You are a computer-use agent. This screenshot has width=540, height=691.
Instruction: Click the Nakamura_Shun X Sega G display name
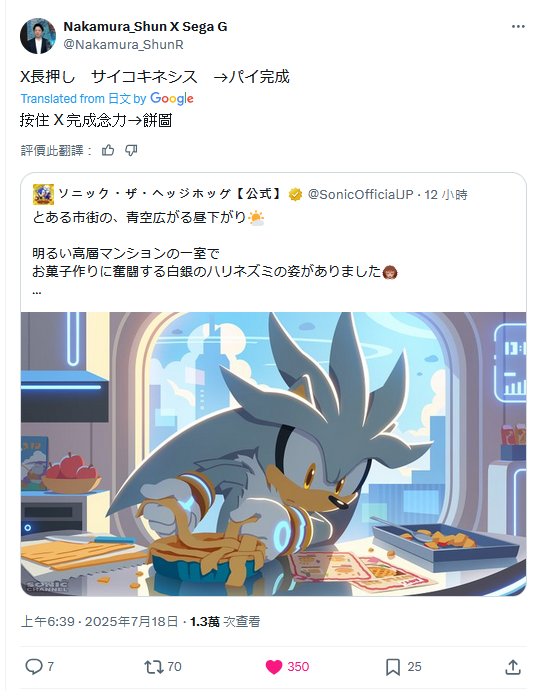[145, 27]
